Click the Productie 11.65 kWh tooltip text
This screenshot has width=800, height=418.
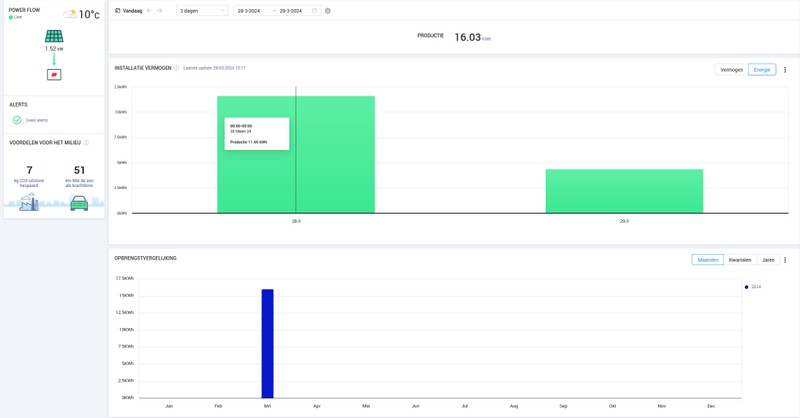coord(248,142)
